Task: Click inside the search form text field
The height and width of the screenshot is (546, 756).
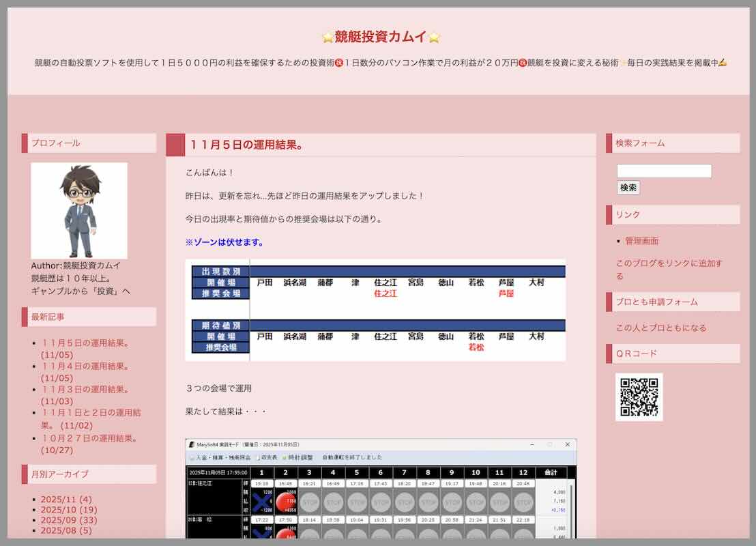Action: pyautogui.click(x=664, y=171)
